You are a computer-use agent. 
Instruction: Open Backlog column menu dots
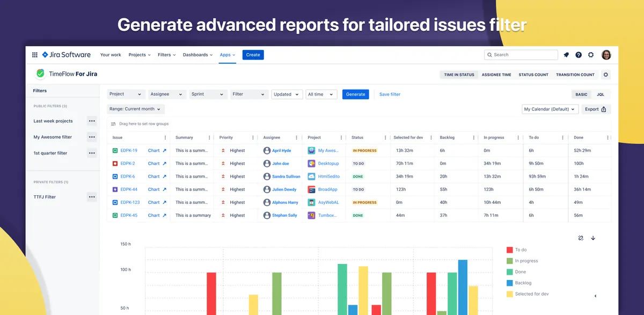coord(474,137)
